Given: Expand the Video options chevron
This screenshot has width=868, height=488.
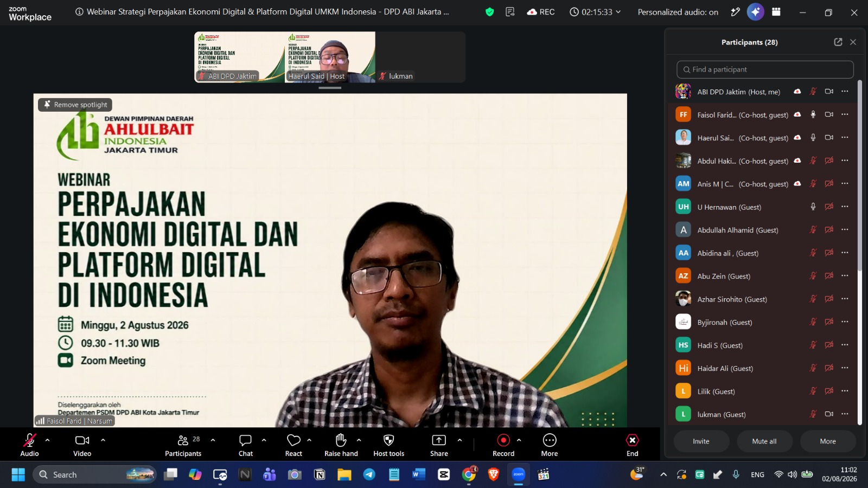Looking at the screenshot, I should point(103,440).
